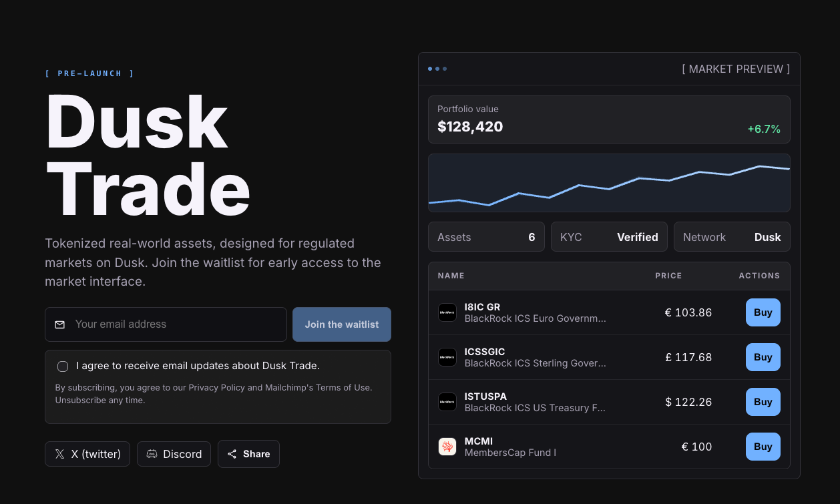The height and width of the screenshot is (504, 840).
Task: Click BlackRock ICS Euro Governm... description
Action: pos(536,318)
